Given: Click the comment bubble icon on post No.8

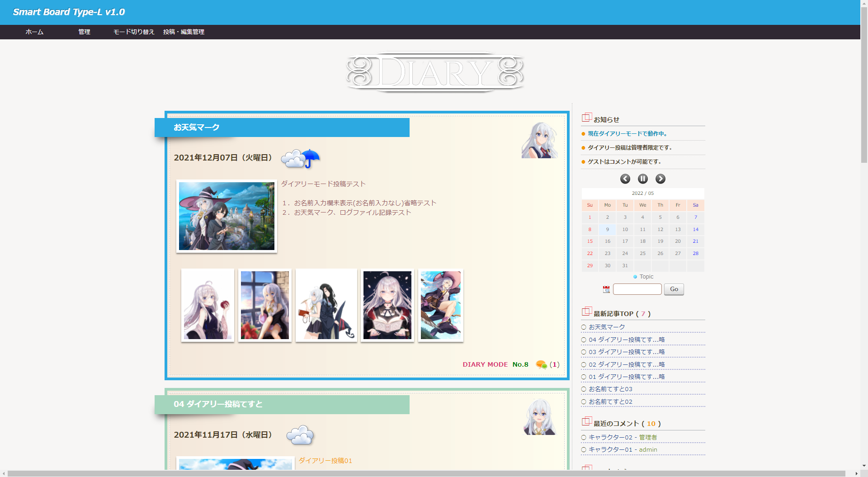Looking at the screenshot, I should click(541, 364).
